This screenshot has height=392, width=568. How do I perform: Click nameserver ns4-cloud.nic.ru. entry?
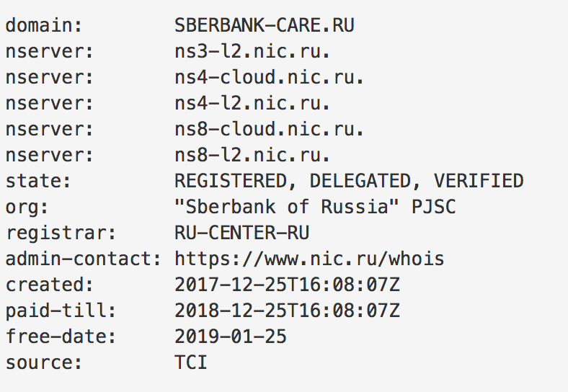pyautogui.click(x=269, y=77)
